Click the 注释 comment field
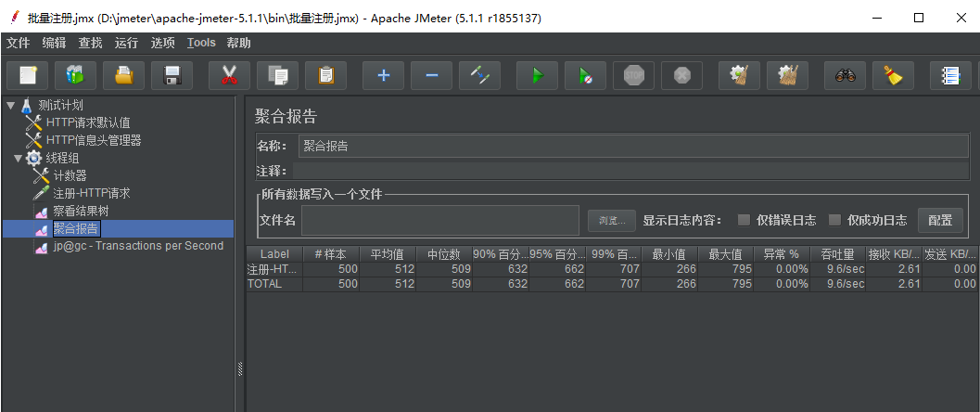The height and width of the screenshot is (412, 980). pyautogui.click(x=631, y=172)
